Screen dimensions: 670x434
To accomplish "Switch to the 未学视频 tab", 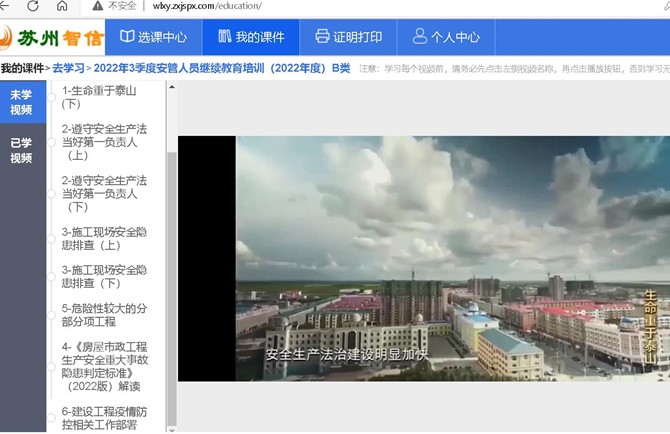I will 21,103.
